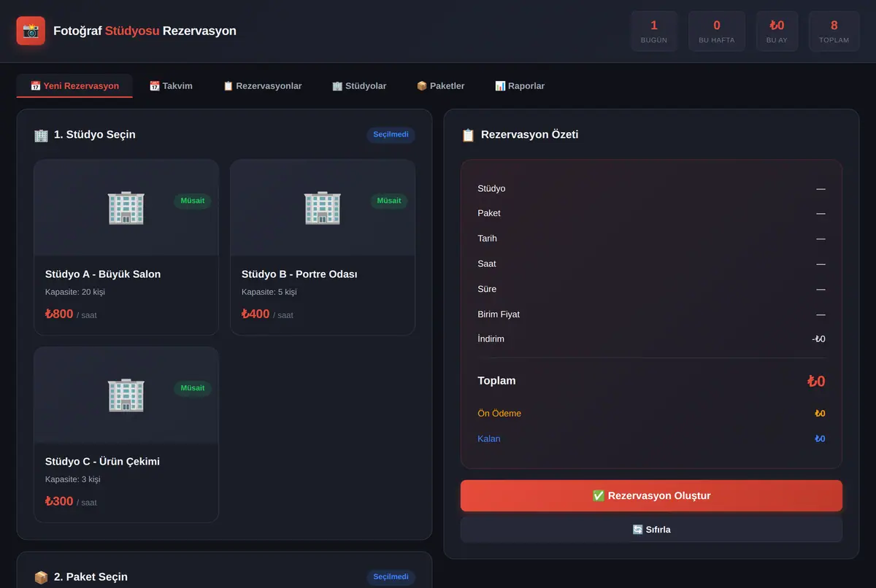Screen dimensions: 876x588
Task: Click the Müsait badge on Stüdyo C
Action: pyautogui.click(x=193, y=388)
